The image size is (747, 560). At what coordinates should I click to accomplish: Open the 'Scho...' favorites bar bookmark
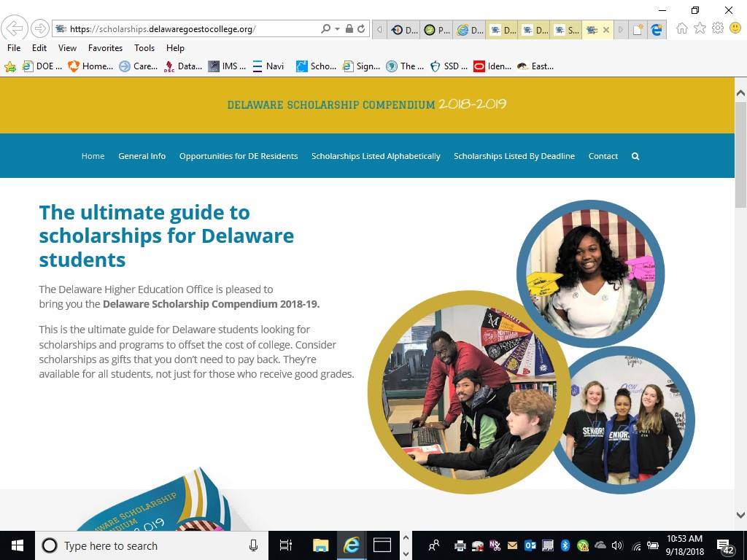[317, 66]
